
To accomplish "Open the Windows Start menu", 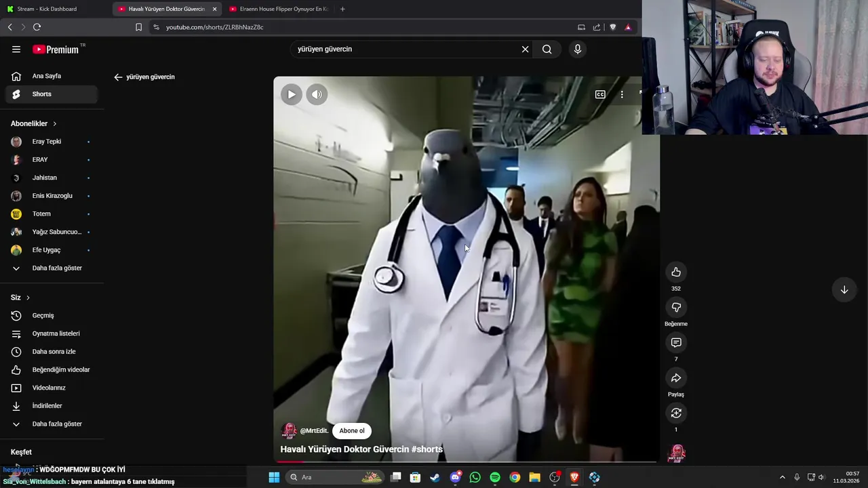I will [274, 477].
